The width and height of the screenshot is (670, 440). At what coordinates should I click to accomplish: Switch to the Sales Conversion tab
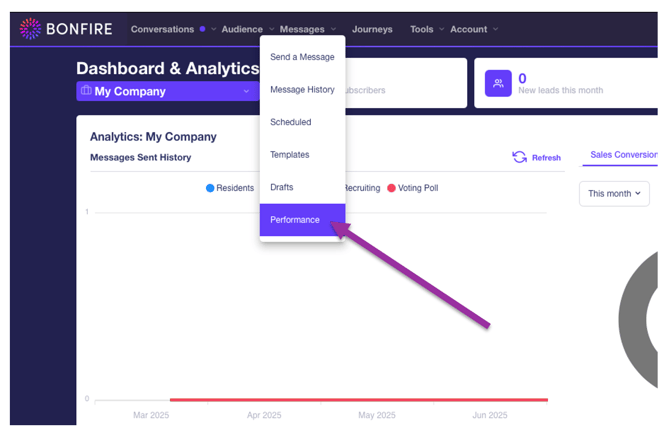(x=623, y=155)
